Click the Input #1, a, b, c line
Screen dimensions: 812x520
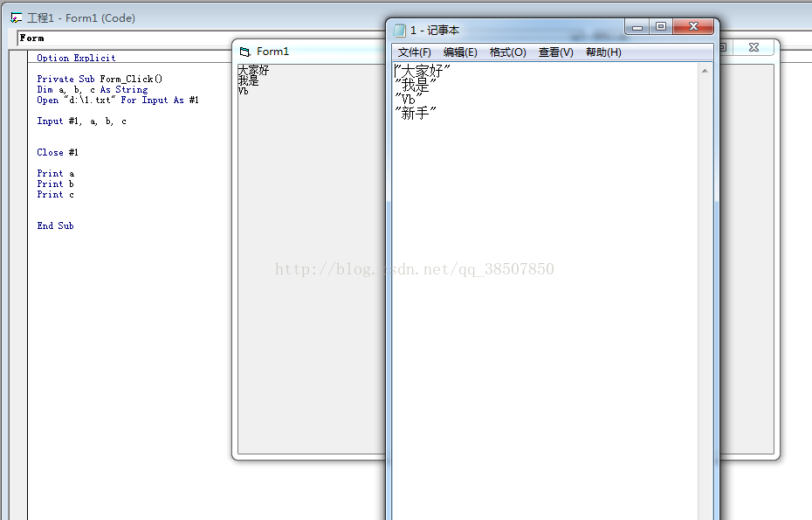[81, 121]
